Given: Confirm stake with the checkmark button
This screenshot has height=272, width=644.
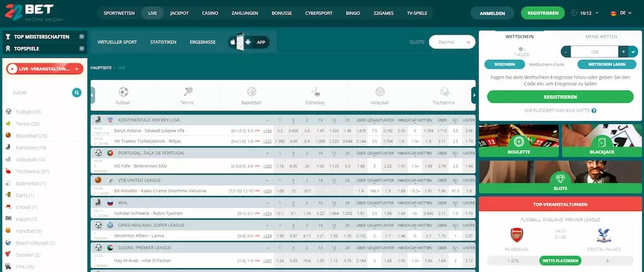Looking at the screenshot, I should 633,52.
